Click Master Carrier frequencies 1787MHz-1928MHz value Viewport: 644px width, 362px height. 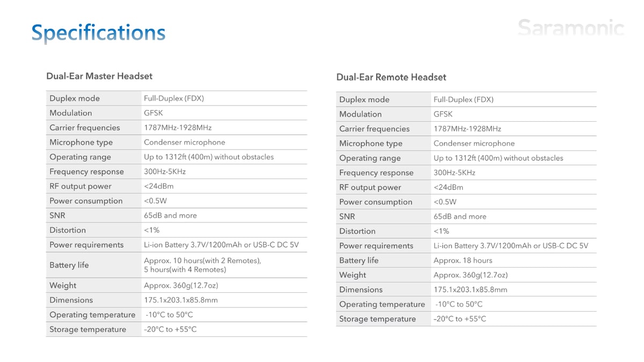tap(178, 128)
